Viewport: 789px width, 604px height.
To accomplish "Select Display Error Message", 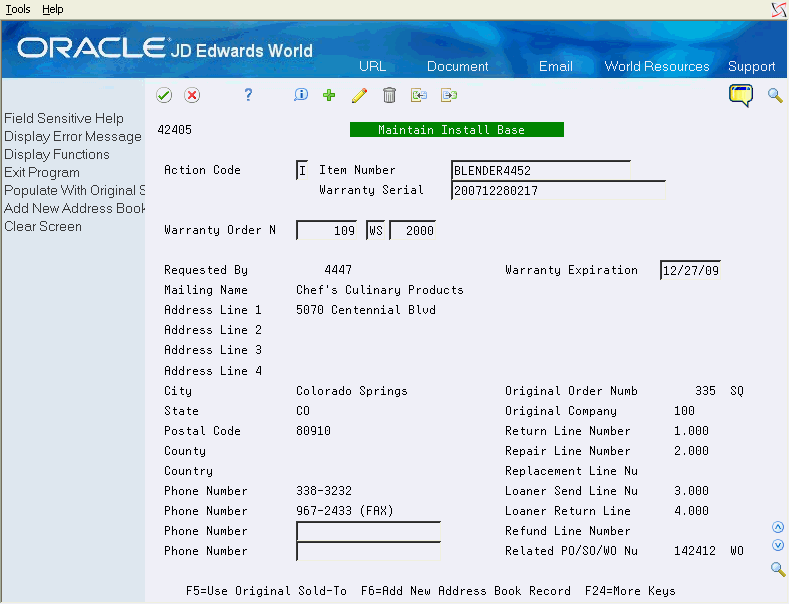I will click(x=73, y=136).
